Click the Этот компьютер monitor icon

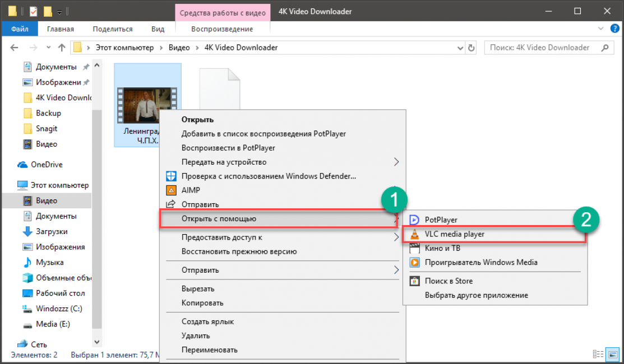(22, 185)
